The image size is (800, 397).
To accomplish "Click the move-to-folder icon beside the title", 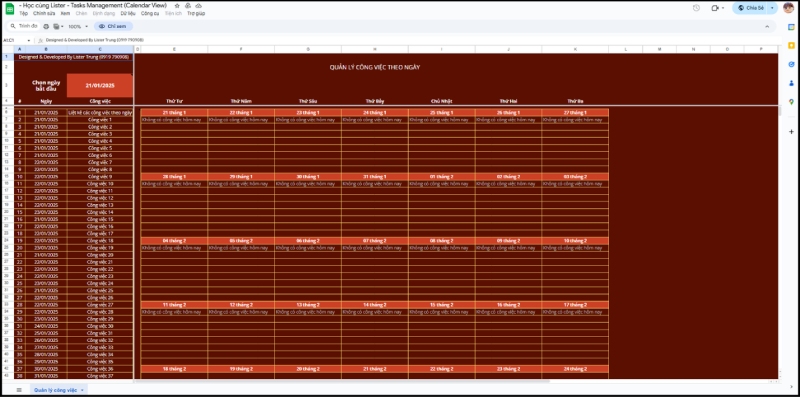I will pos(188,6).
